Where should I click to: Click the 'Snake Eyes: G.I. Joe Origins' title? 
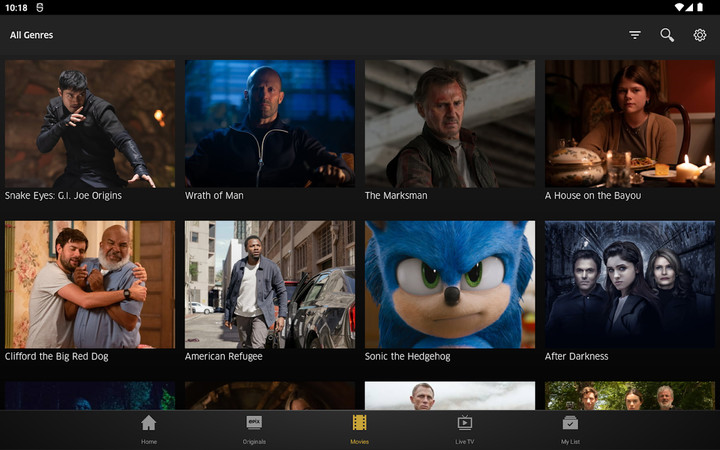tap(63, 196)
